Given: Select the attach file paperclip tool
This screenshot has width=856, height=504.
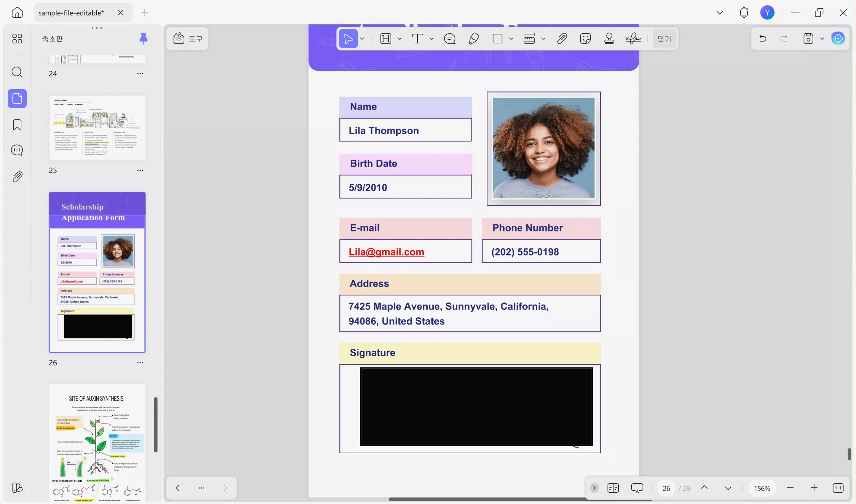Looking at the screenshot, I should click(x=562, y=39).
